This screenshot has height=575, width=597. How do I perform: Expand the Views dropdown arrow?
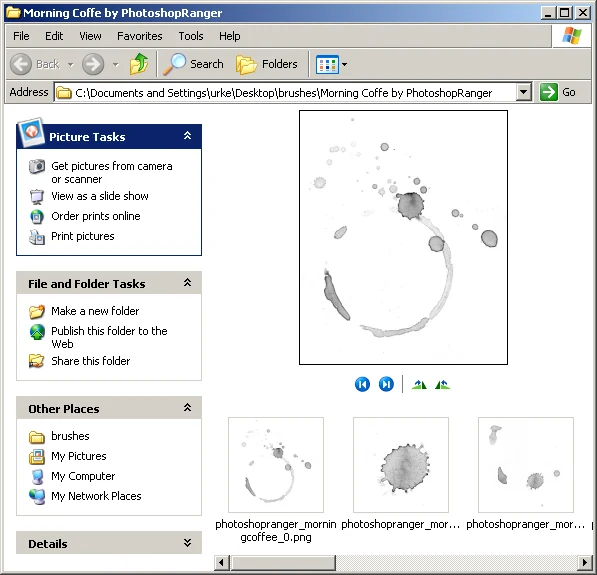[x=344, y=64]
